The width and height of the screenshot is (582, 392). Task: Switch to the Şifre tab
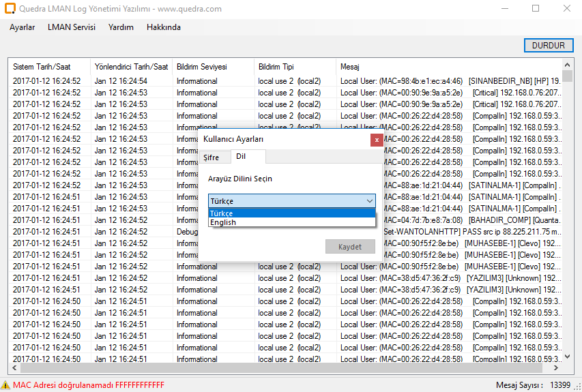(212, 157)
